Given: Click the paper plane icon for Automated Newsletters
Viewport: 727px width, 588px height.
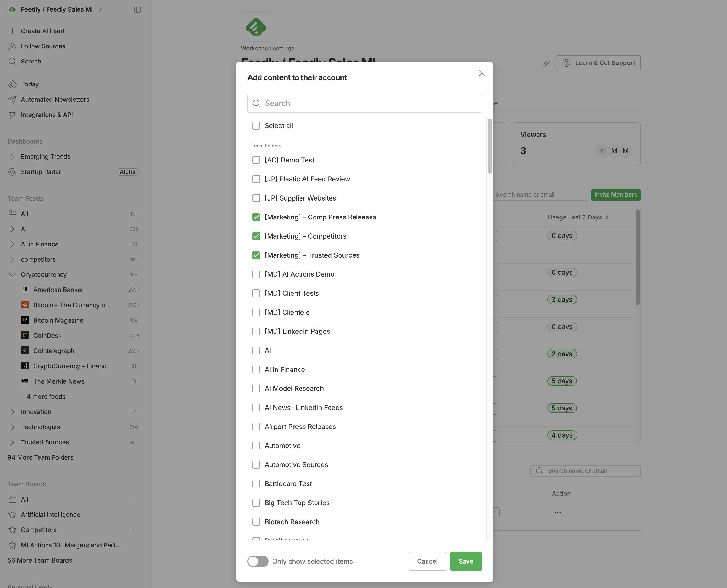Looking at the screenshot, I should (12, 99).
